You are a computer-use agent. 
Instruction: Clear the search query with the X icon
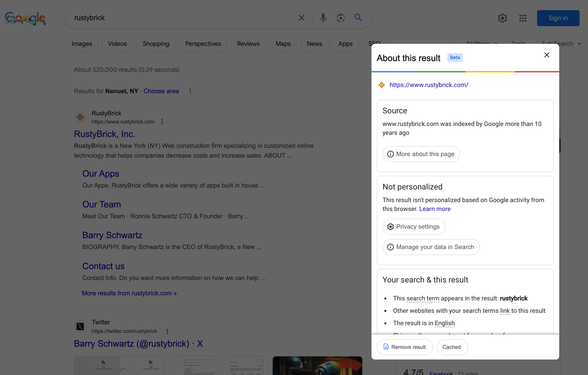[x=301, y=17]
